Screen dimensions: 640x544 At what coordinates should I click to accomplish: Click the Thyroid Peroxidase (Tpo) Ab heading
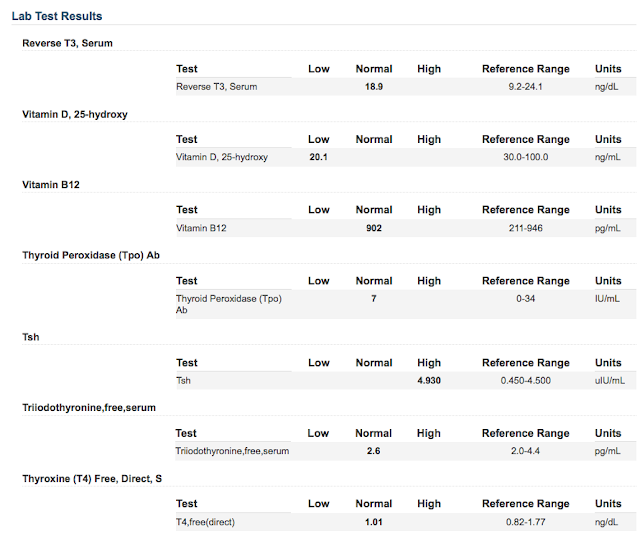click(91, 255)
